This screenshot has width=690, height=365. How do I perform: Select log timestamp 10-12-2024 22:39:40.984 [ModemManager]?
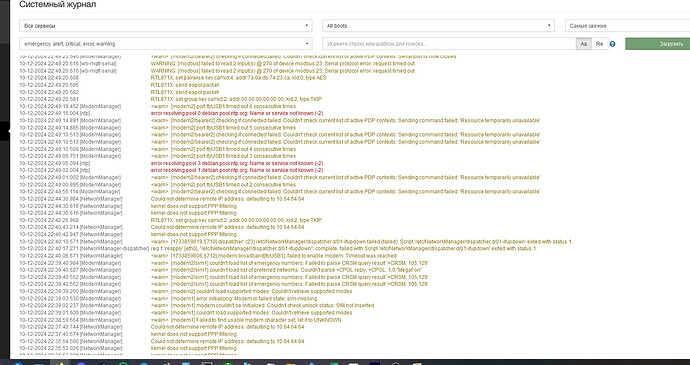coord(70,263)
